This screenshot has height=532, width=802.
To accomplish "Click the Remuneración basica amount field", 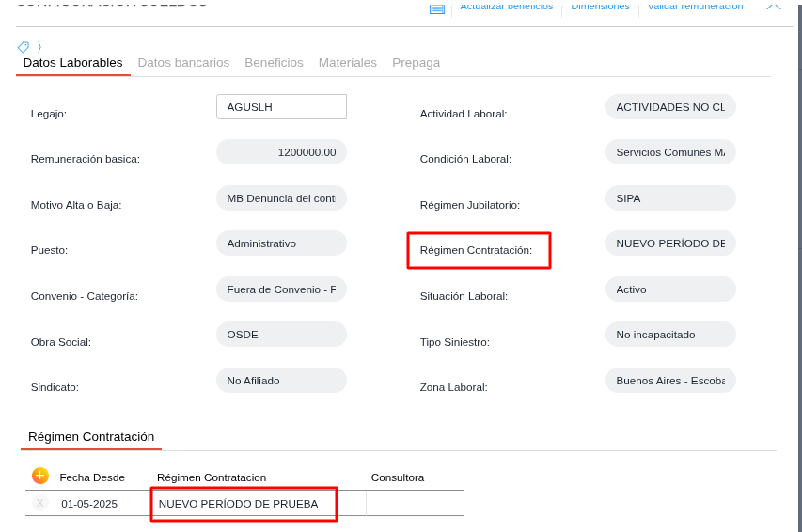I will (x=281, y=152).
